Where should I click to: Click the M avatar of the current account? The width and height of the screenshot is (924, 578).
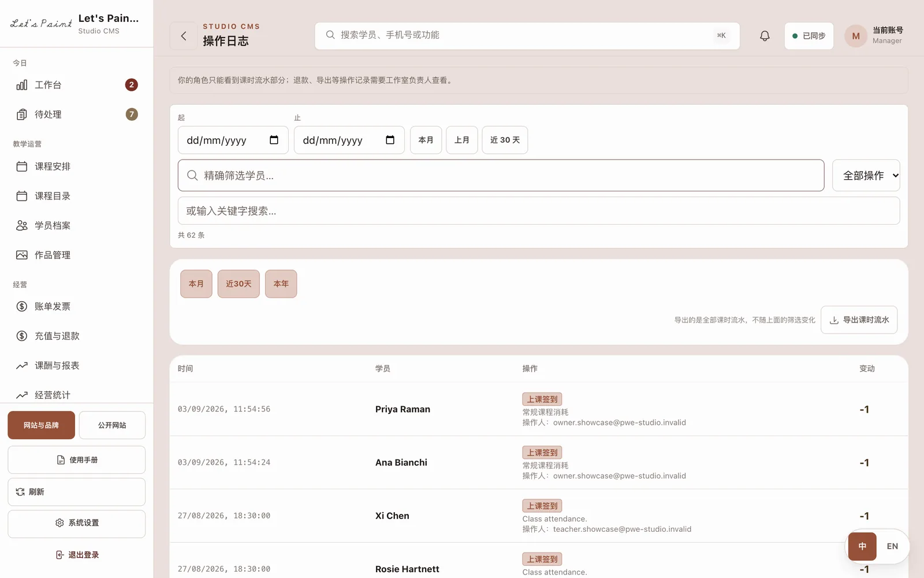pyautogui.click(x=856, y=36)
